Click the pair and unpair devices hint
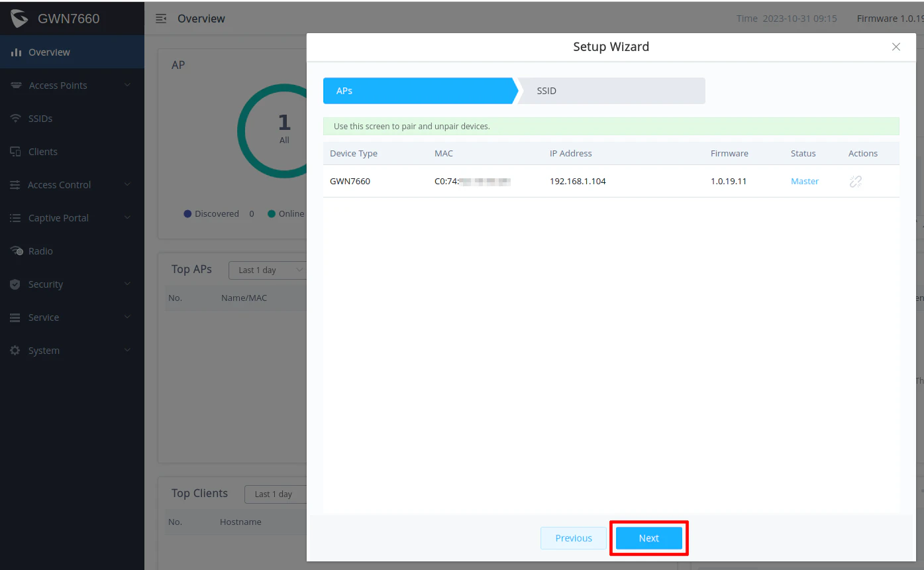Screen dimensions: 924x570 click(412, 126)
